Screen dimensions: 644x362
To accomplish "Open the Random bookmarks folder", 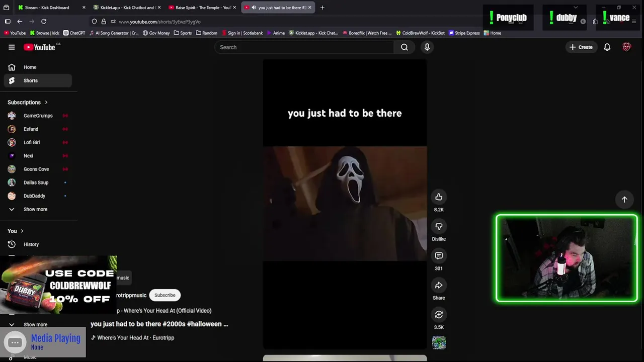I will (206, 33).
